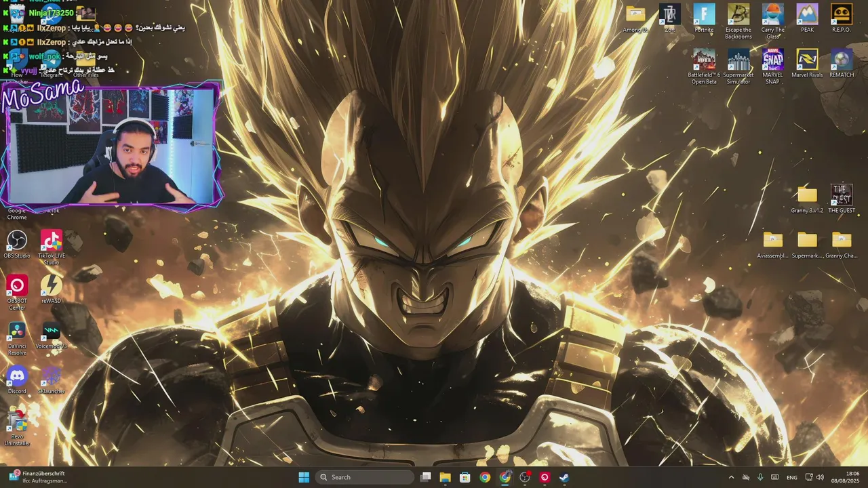The height and width of the screenshot is (488, 868).
Task: Open Task View from the taskbar
Action: (x=425, y=477)
